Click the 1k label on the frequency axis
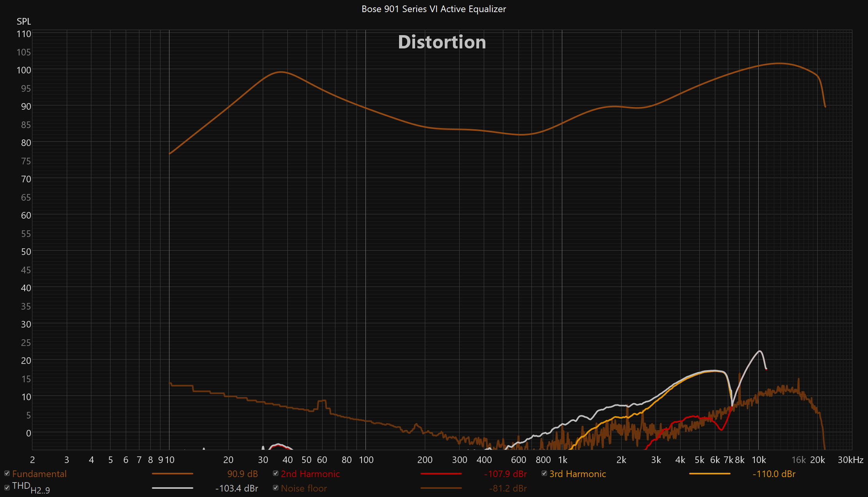 pos(563,460)
